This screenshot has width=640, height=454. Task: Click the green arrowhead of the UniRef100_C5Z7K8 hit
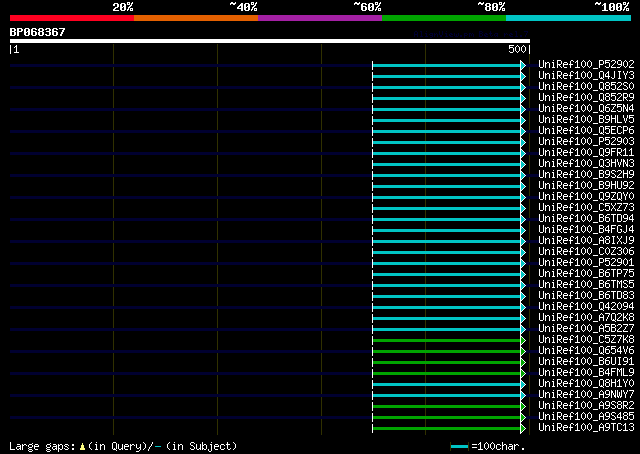[523, 340]
